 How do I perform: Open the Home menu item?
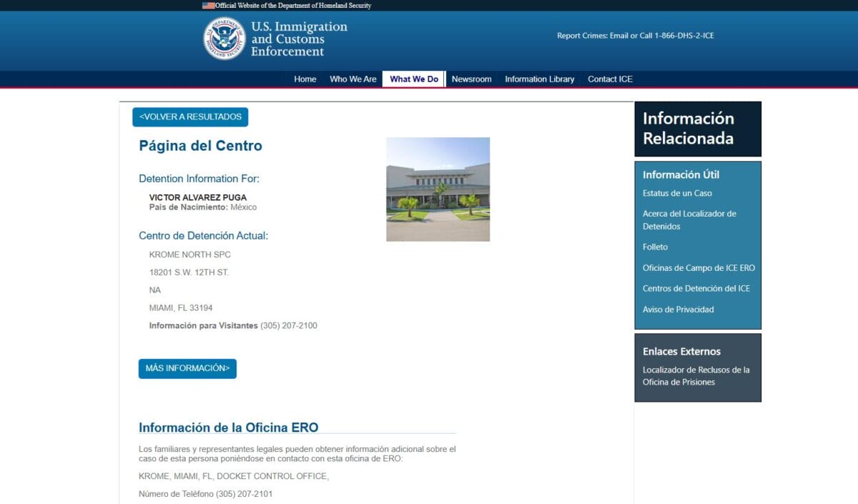[x=305, y=79]
